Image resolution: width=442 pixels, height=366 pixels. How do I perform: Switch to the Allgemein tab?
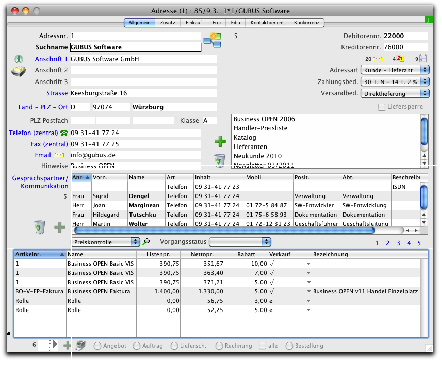click(139, 23)
